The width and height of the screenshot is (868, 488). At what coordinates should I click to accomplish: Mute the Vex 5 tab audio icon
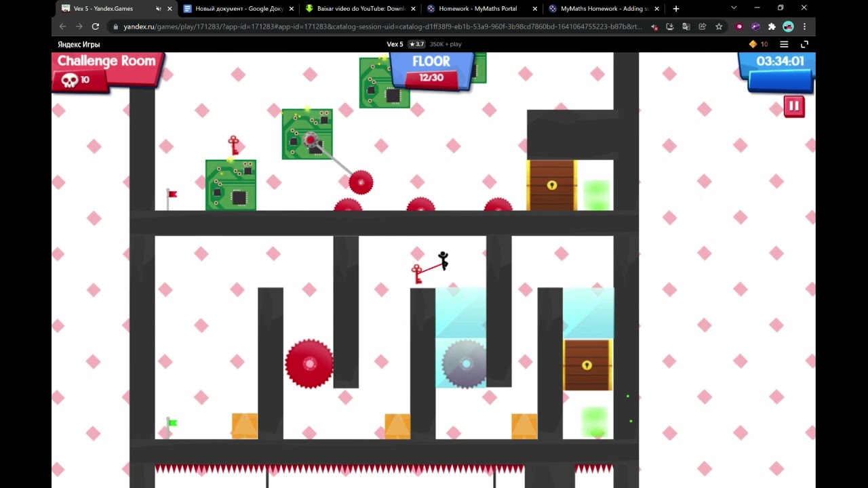click(x=158, y=9)
